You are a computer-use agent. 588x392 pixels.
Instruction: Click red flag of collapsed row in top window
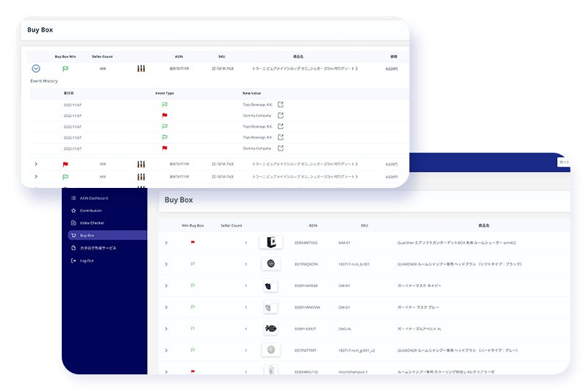click(x=65, y=164)
